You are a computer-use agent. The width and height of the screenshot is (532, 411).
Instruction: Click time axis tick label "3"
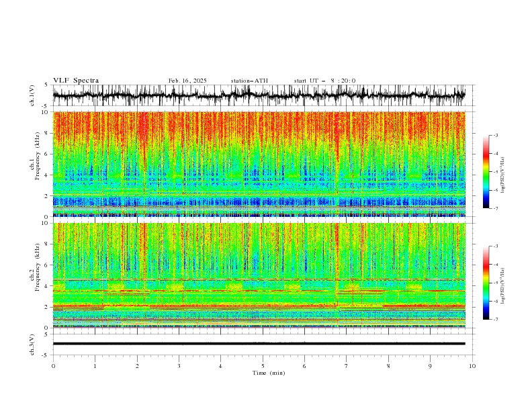[179, 366]
